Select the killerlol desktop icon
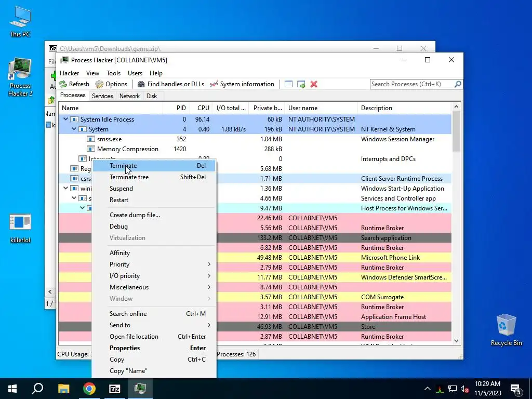This screenshot has height=399, width=532. [x=20, y=229]
